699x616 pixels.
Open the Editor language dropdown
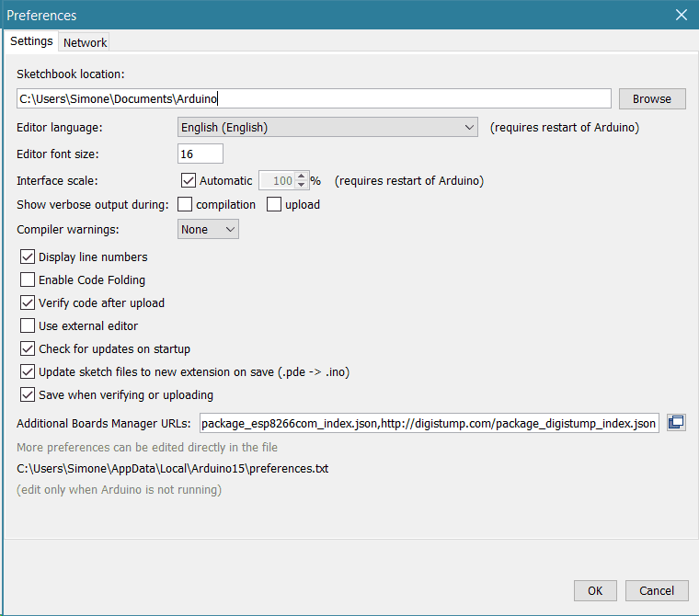pyautogui.click(x=327, y=128)
